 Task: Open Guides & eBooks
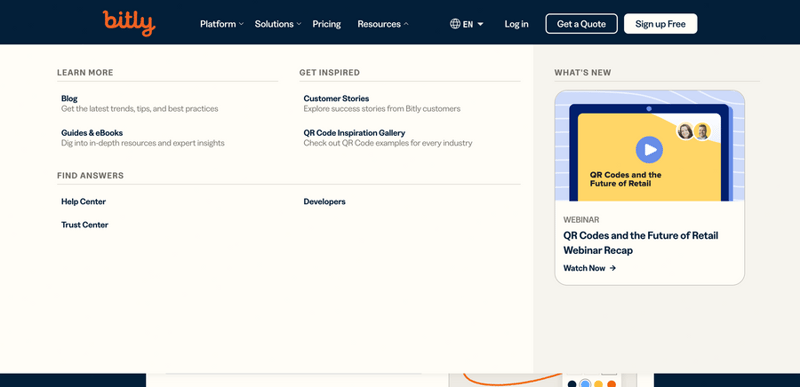(92, 133)
